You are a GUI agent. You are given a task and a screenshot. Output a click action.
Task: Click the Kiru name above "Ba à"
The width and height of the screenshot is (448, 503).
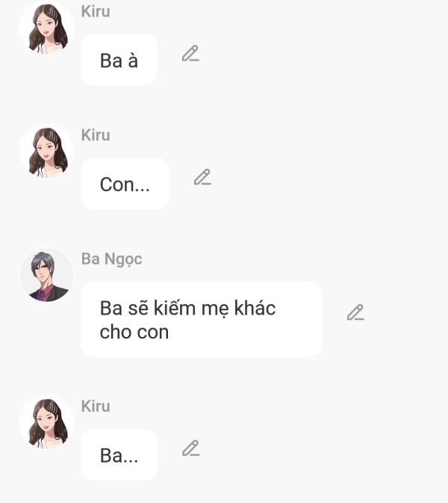[x=96, y=11]
